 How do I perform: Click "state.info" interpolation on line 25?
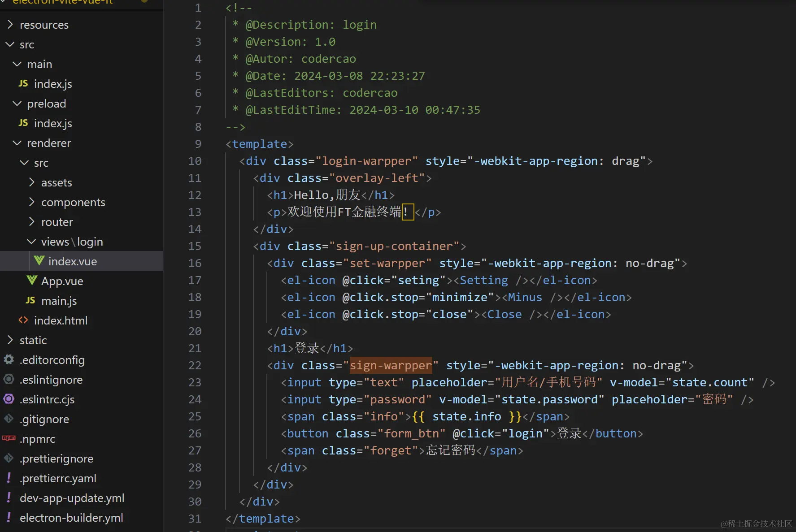(466, 416)
